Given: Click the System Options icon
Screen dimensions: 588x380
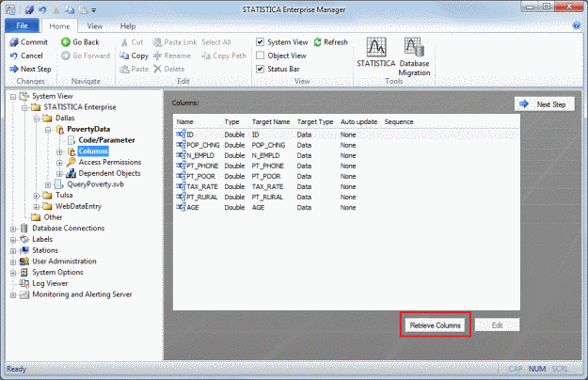Looking at the screenshot, I should pyautogui.click(x=24, y=272).
